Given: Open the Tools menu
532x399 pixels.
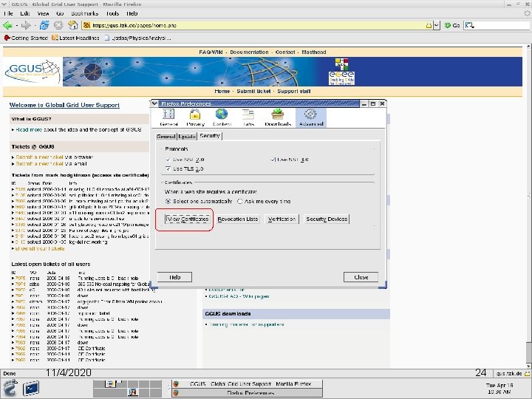Looking at the screenshot, I should tap(112, 13).
